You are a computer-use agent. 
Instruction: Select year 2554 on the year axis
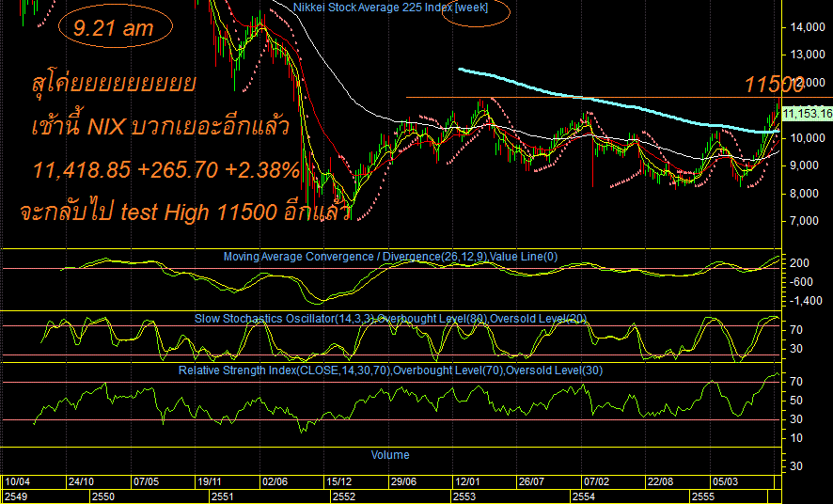[584, 496]
